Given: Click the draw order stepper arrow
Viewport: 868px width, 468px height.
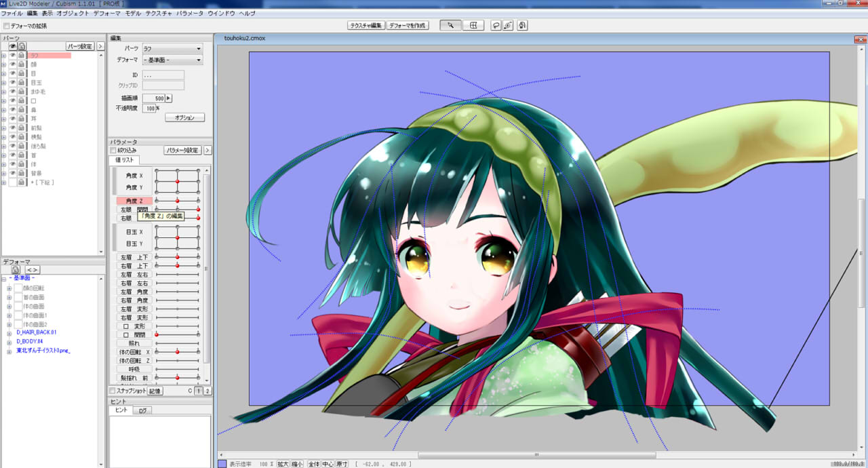Looking at the screenshot, I should click(x=169, y=98).
